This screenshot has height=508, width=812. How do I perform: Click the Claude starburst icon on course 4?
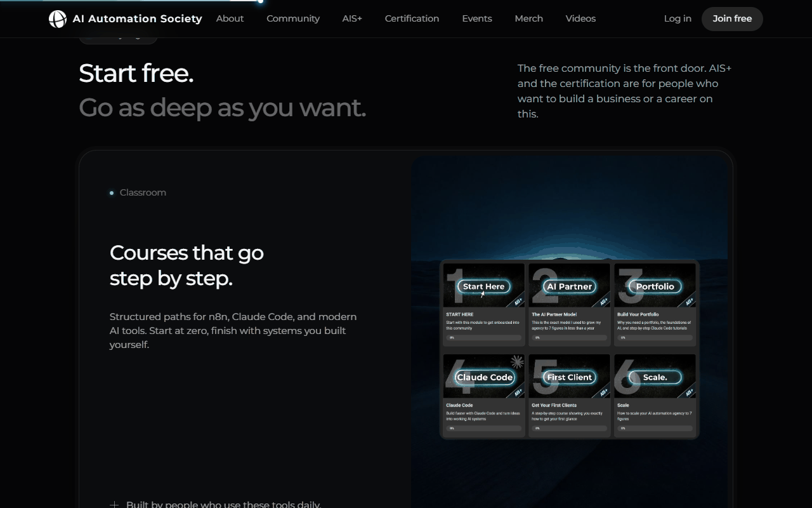(x=517, y=362)
